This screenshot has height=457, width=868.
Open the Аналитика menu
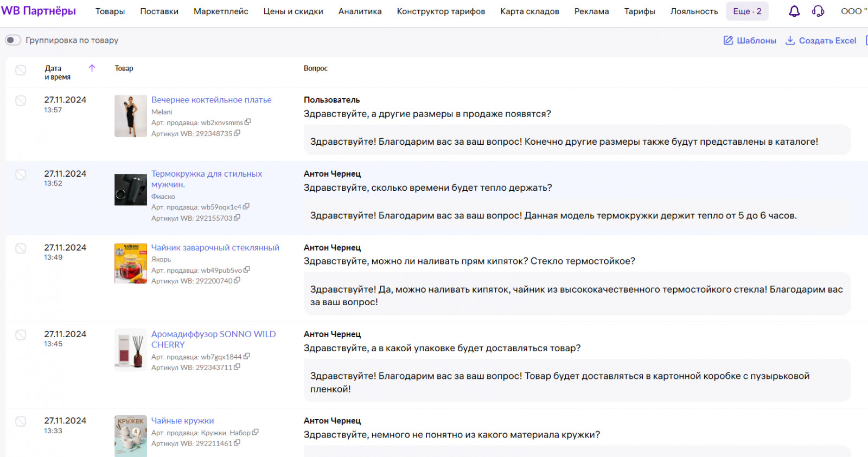360,11
